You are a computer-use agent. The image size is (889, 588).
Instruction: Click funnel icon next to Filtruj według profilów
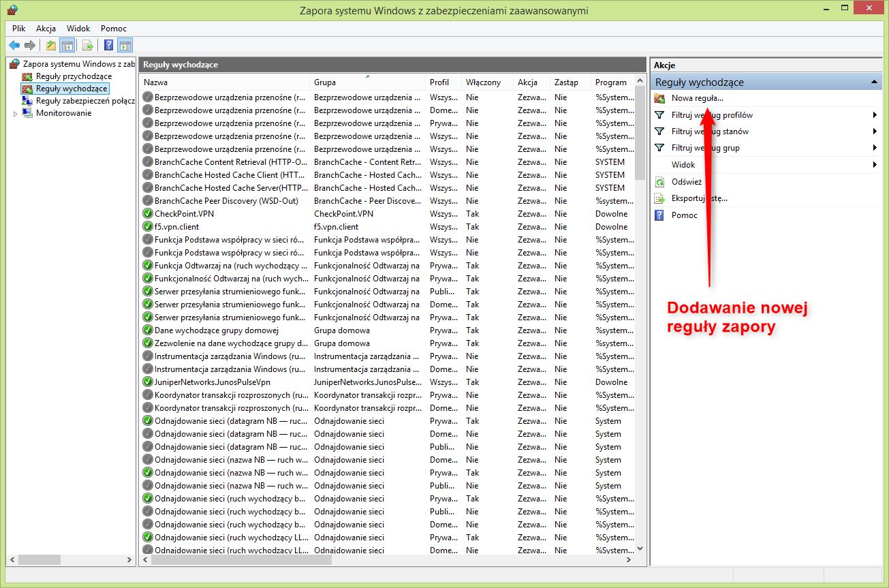(x=659, y=115)
